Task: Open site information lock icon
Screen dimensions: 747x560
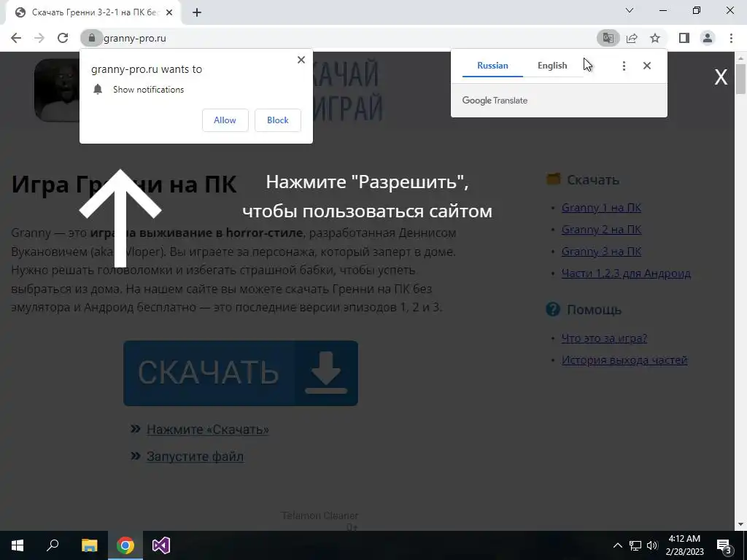Action: (x=92, y=38)
